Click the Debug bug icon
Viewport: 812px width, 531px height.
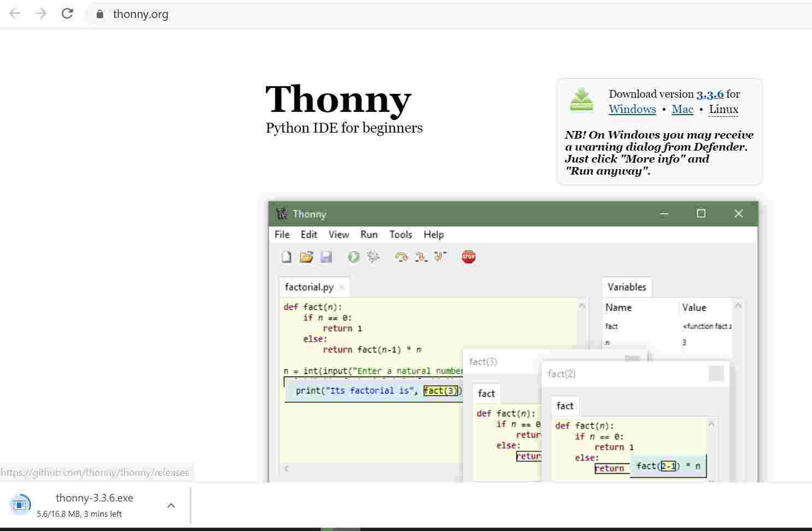[x=374, y=256]
